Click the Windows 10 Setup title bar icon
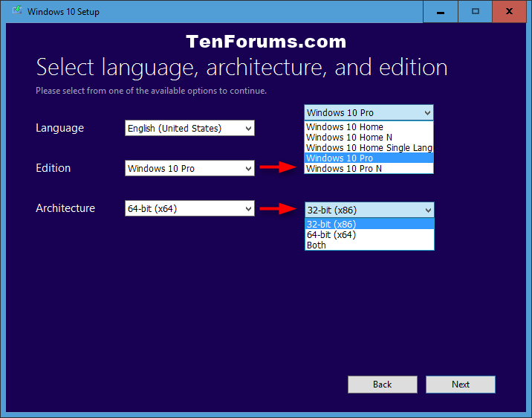 tap(16, 11)
